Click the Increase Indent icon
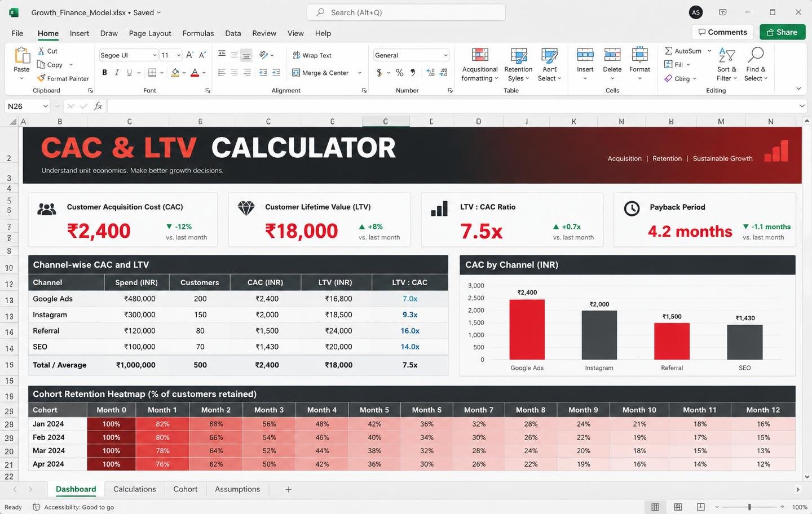Image resolution: width=812 pixels, height=514 pixels. [276, 73]
